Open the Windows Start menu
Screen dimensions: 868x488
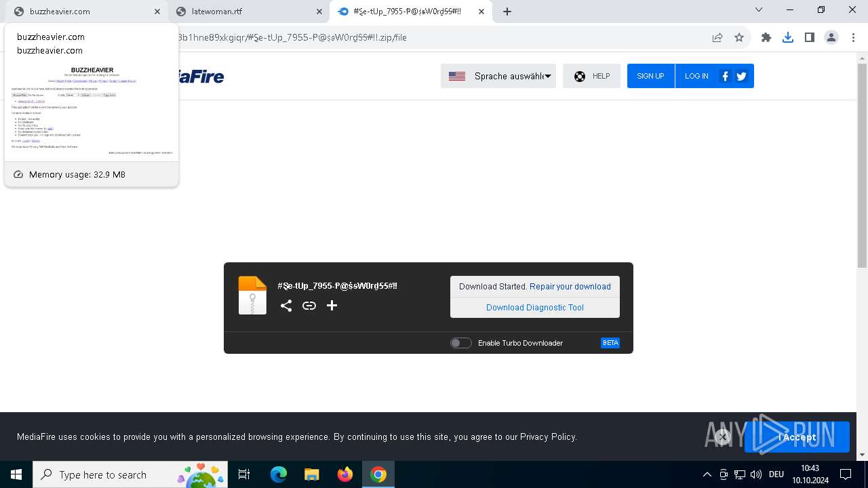(16, 474)
